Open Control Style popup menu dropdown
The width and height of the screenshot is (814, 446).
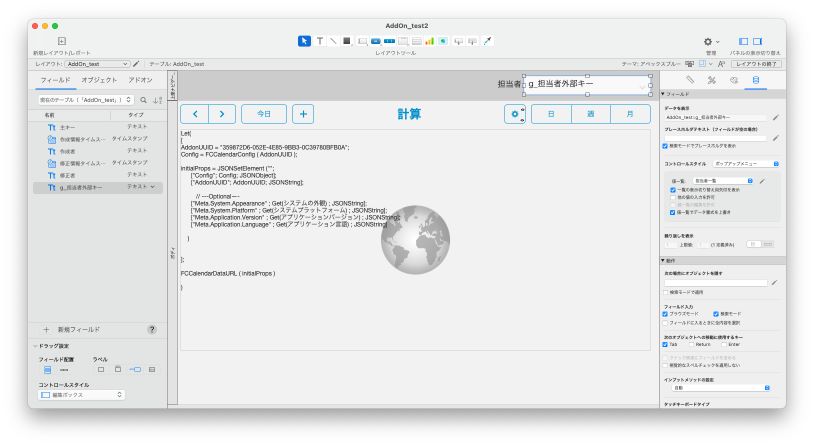746,164
